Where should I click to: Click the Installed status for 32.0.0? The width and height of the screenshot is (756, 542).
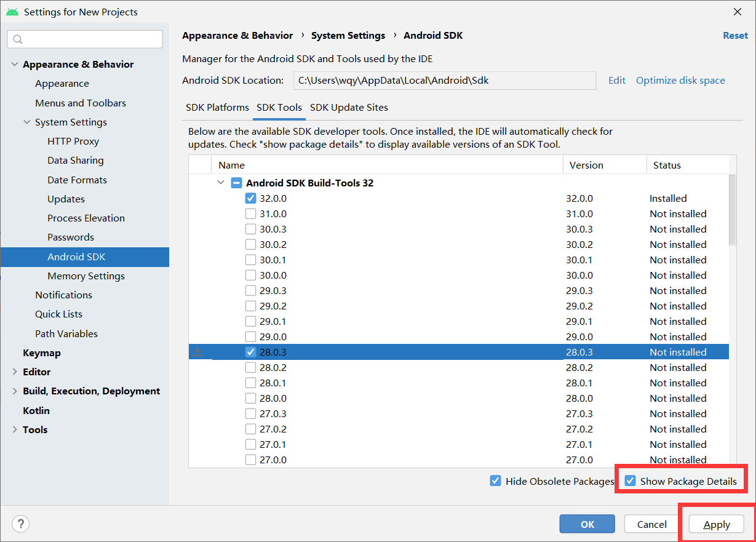click(x=668, y=198)
